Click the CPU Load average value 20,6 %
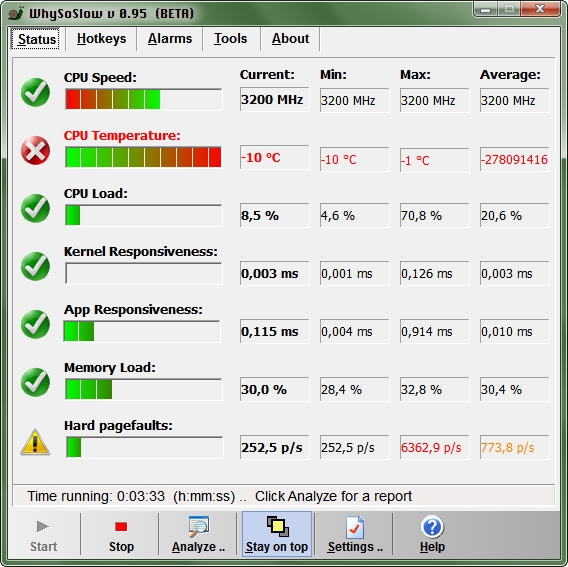 (514, 215)
